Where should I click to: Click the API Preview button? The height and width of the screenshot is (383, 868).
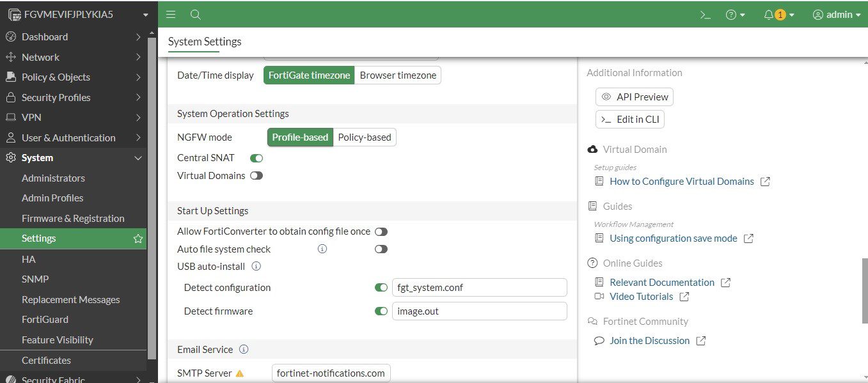click(635, 97)
